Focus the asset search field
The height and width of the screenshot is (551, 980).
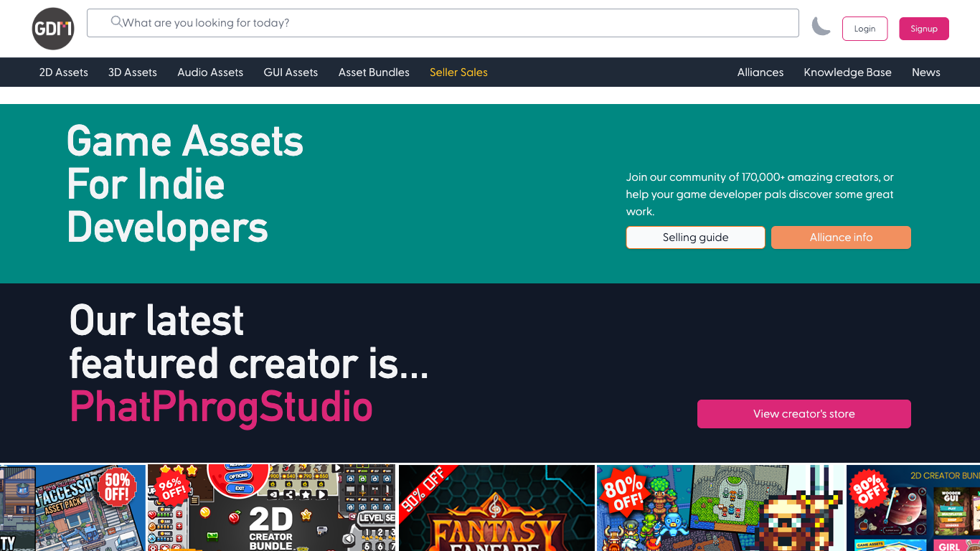click(443, 23)
